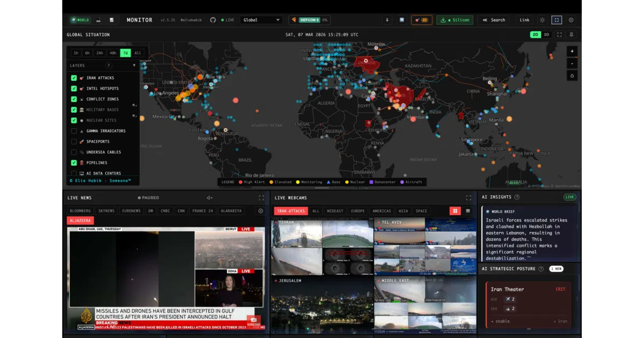Set time range to 48h
Image resolution: width=644 pixels, height=338 pixels.
click(x=113, y=53)
